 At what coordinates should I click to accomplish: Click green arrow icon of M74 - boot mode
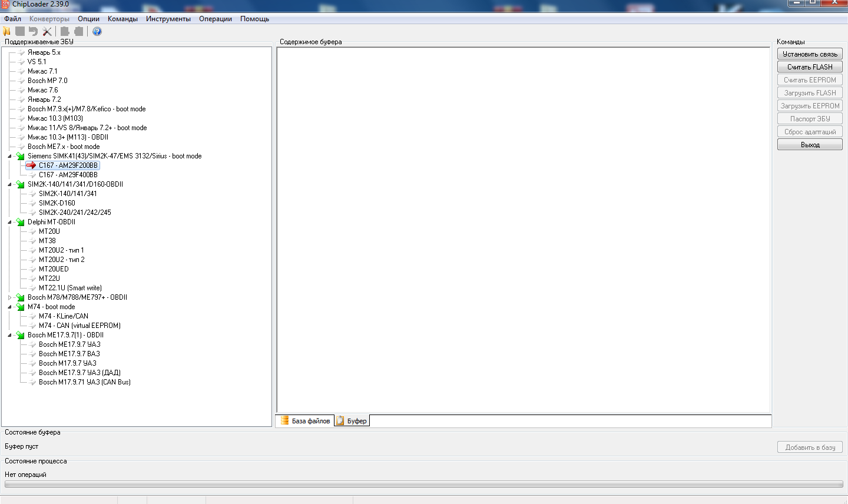pos(21,307)
